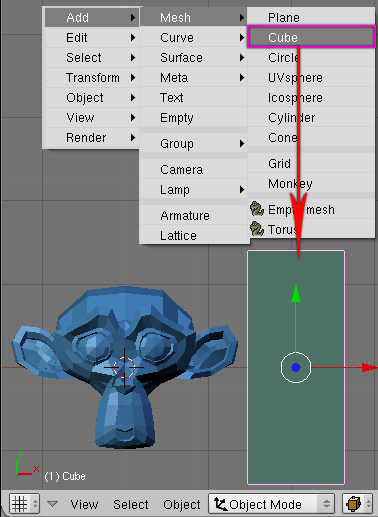Viewport: 378px width, 517px height.
Task: Open the Object submenu in the popup
Action: [x=92, y=97]
